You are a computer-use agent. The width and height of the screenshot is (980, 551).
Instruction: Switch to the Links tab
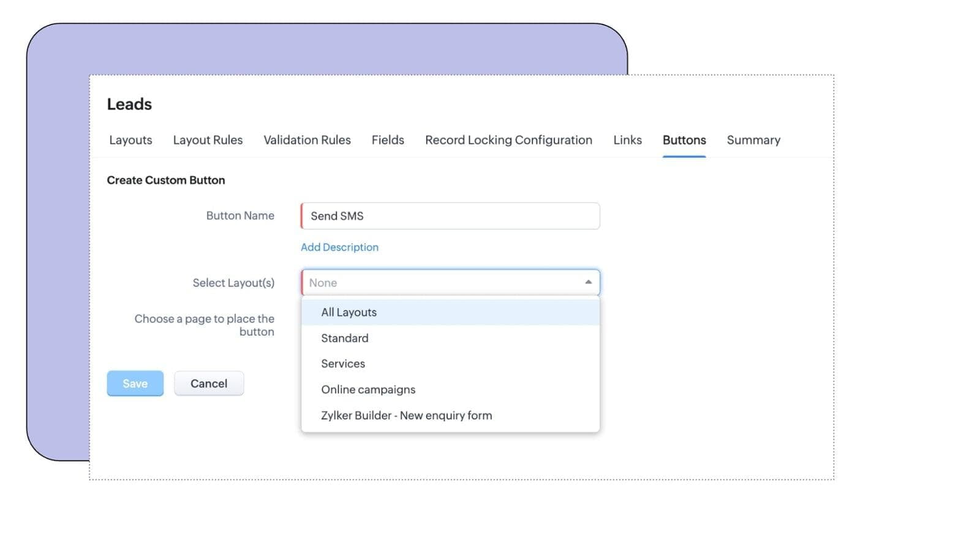(x=627, y=140)
